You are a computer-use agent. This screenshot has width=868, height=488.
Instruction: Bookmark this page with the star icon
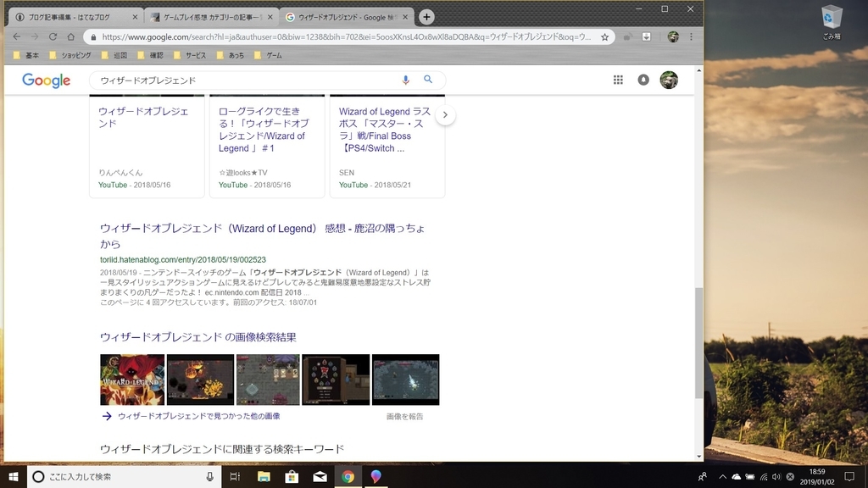604,37
